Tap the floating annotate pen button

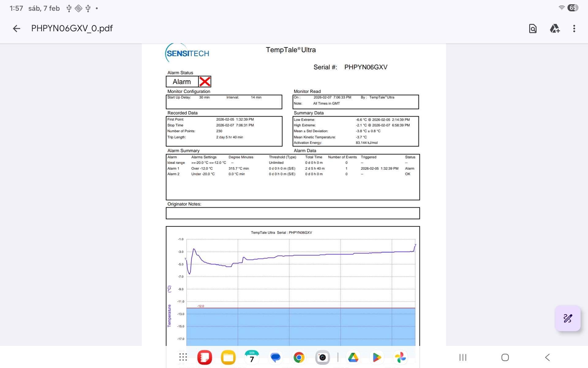click(x=567, y=318)
